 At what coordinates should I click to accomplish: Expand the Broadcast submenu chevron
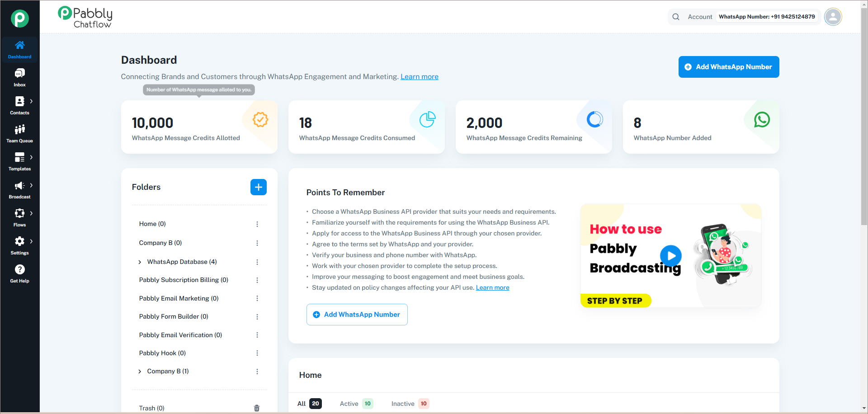pos(31,185)
